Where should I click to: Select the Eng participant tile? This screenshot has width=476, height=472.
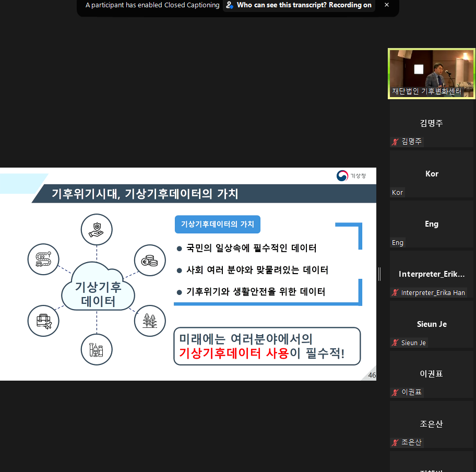point(432,224)
